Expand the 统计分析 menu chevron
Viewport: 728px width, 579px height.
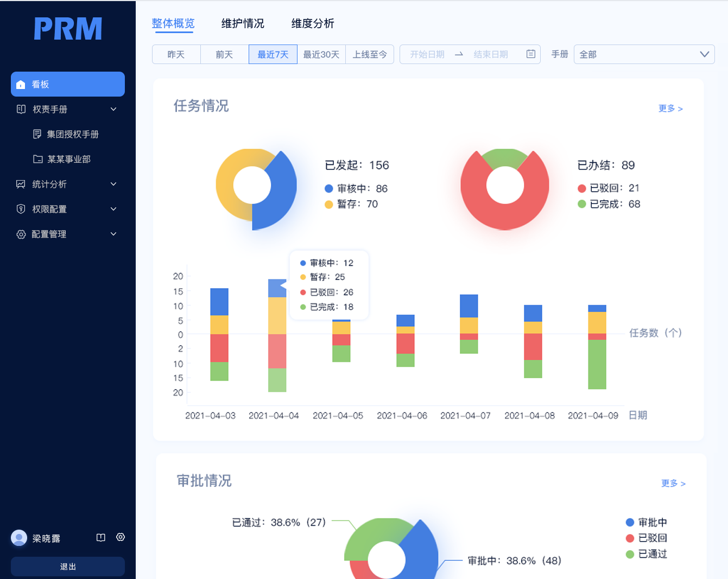(113, 184)
